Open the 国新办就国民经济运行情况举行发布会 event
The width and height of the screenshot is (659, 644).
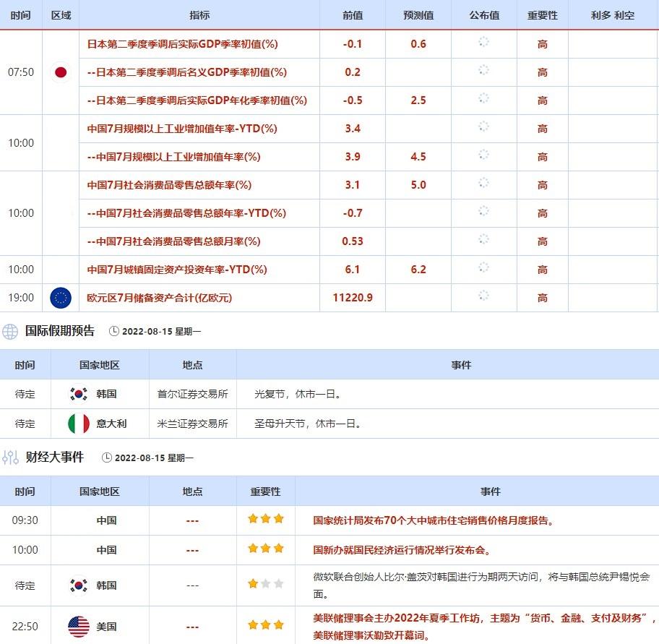point(401,550)
